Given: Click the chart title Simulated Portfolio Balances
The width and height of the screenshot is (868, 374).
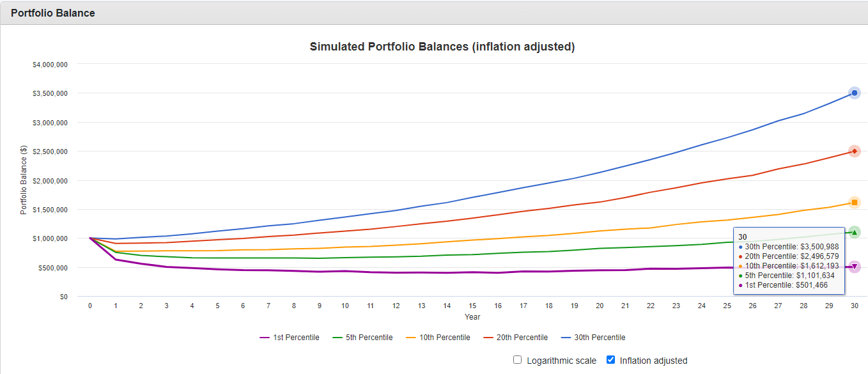Looking at the screenshot, I should pyautogui.click(x=442, y=47).
